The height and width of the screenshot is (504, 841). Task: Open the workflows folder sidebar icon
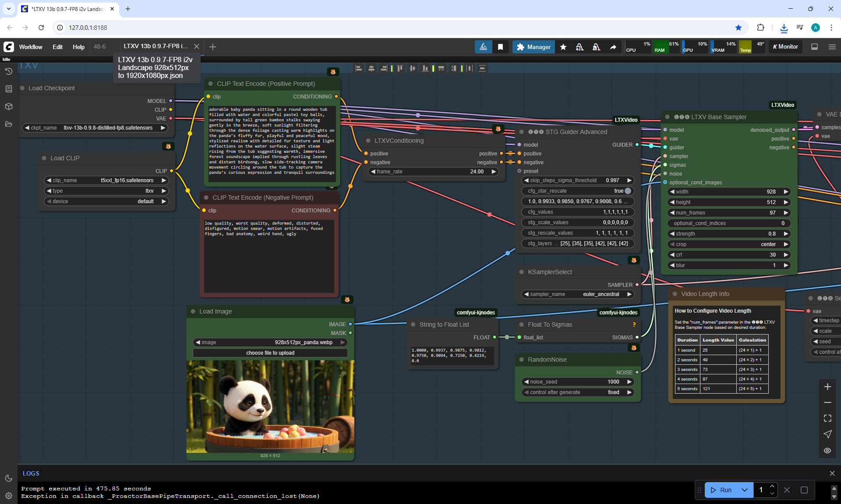pyautogui.click(x=8, y=124)
